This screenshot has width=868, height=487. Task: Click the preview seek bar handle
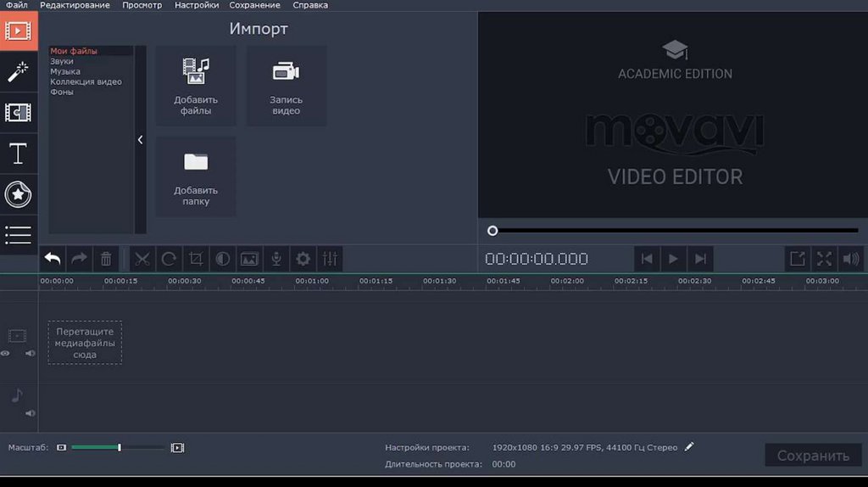coord(492,231)
